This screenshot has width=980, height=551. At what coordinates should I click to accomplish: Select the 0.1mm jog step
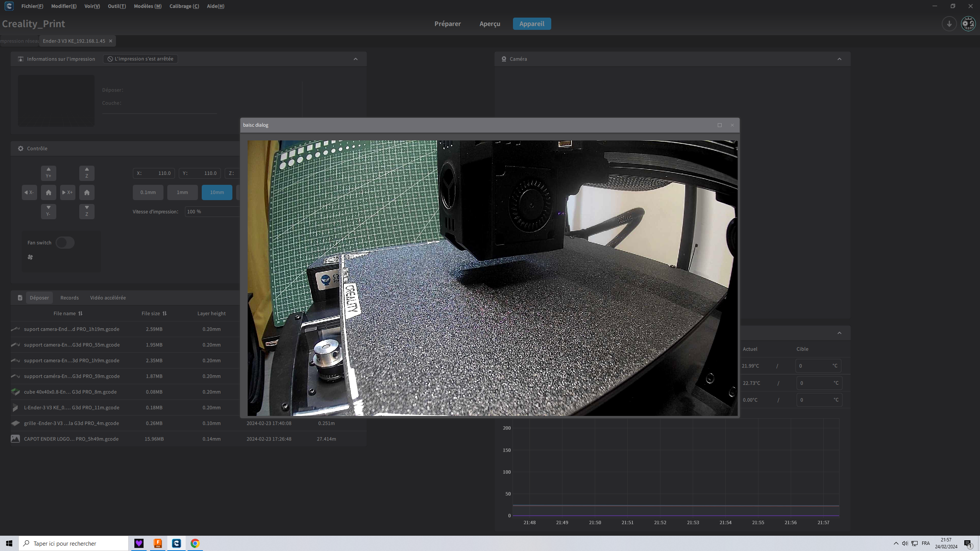point(148,192)
